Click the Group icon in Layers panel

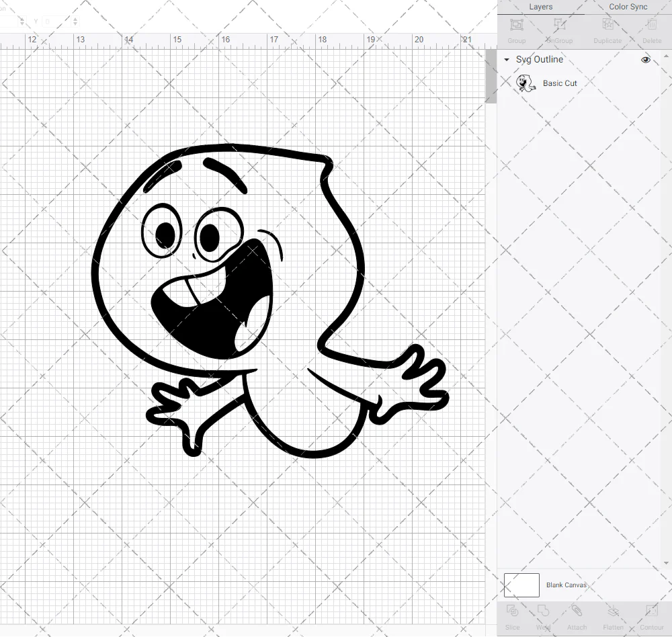[x=517, y=28]
